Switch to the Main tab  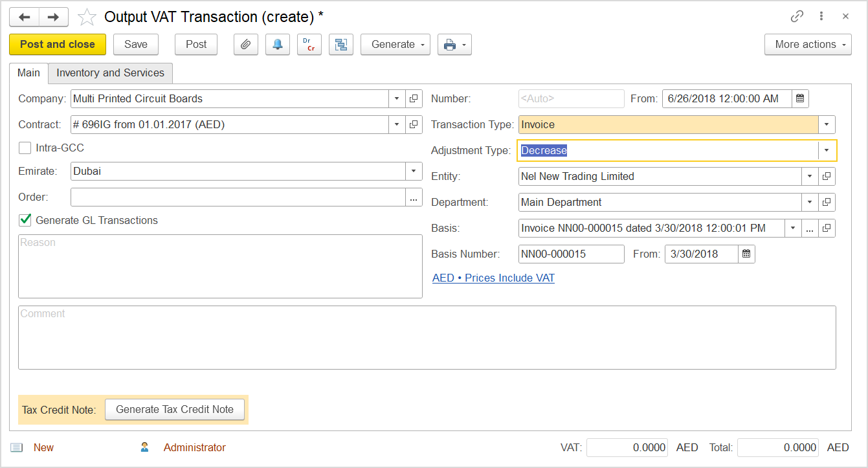coord(28,73)
